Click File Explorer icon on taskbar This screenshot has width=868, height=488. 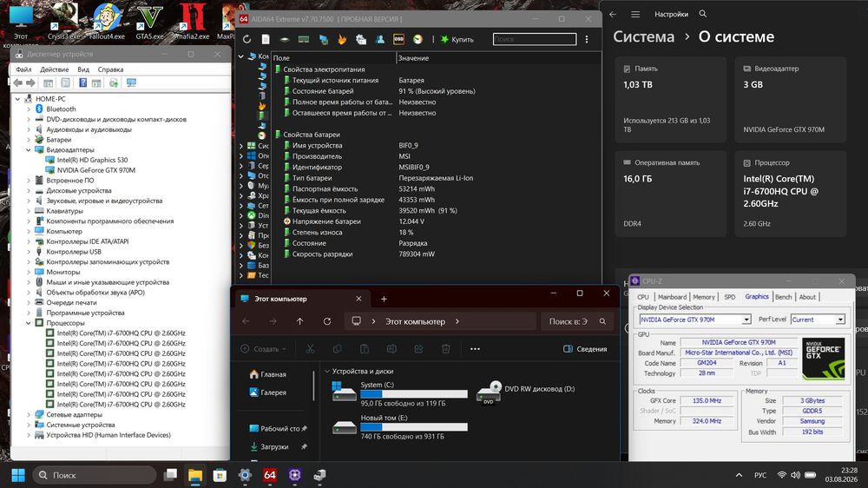tap(194, 475)
